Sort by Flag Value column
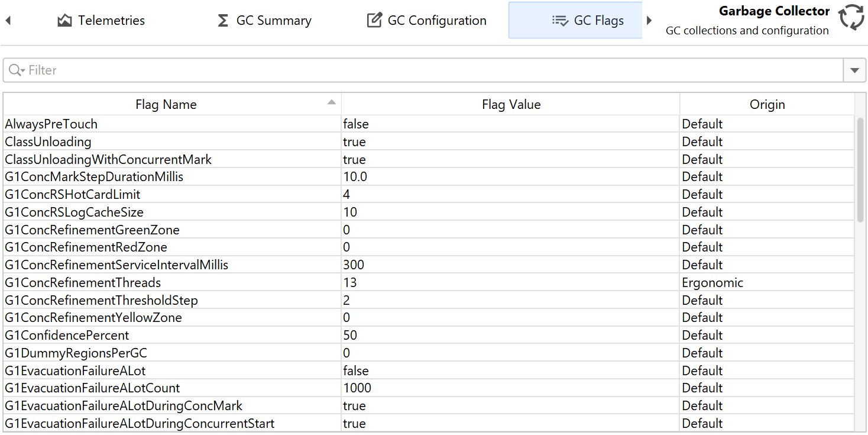 511,105
